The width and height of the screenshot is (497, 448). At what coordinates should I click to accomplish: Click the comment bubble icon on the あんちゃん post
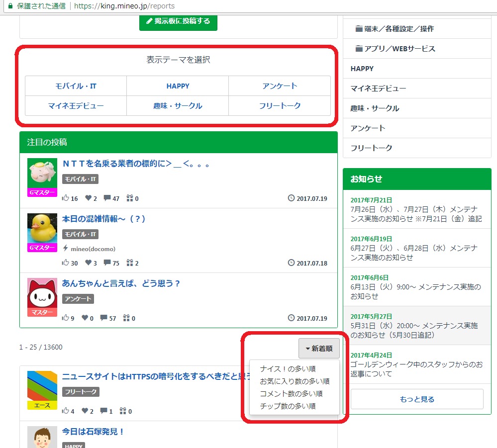[103, 318]
